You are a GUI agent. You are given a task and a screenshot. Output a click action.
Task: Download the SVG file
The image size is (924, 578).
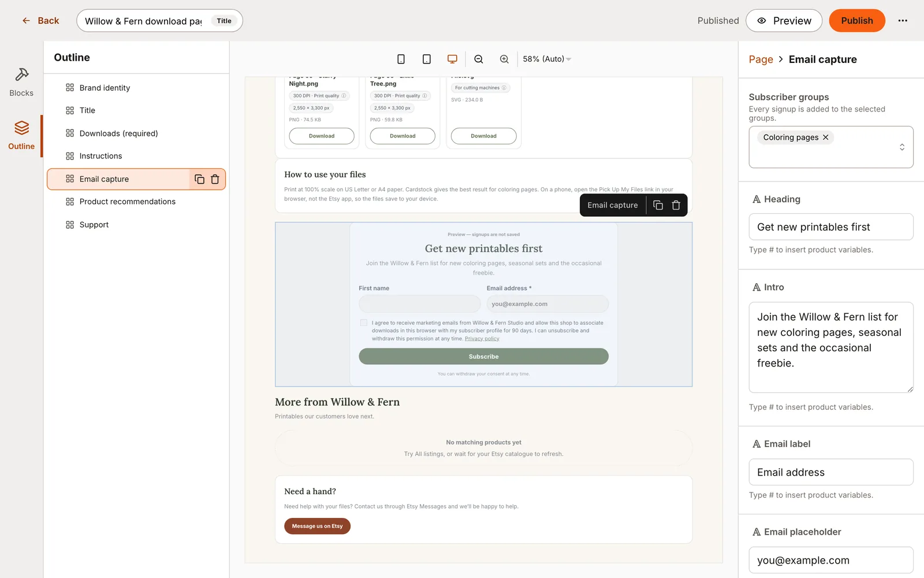[x=483, y=136]
